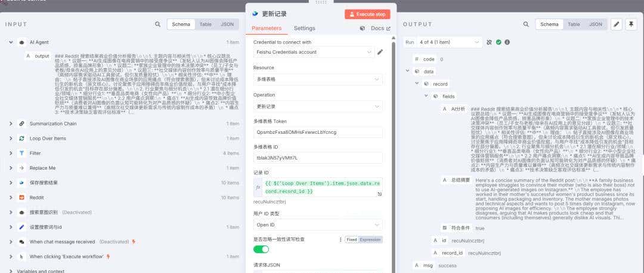Select the AI分析 field in output
644x273 pixels.
pyautogui.click(x=454, y=109)
